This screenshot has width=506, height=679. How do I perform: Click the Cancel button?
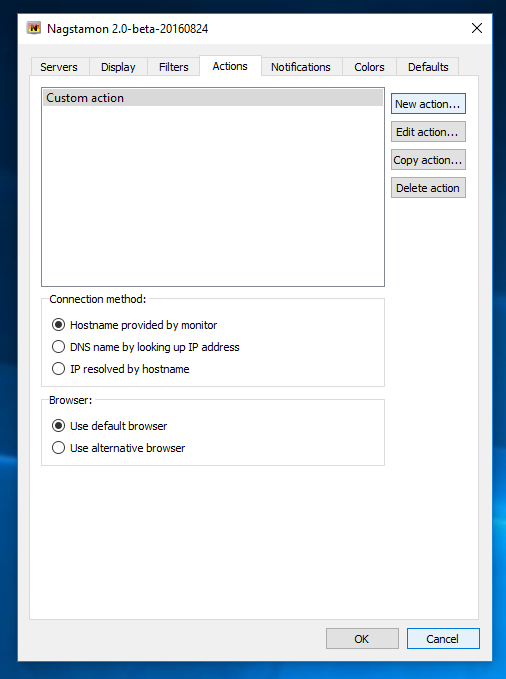[x=443, y=639]
